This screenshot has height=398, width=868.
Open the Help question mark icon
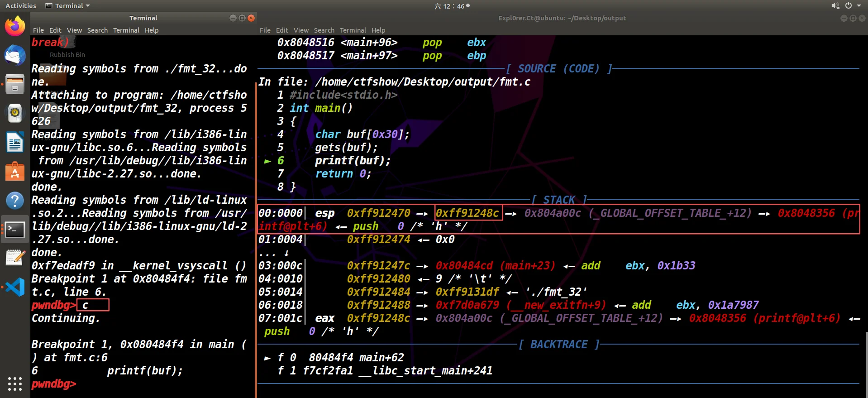click(x=15, y=201)
